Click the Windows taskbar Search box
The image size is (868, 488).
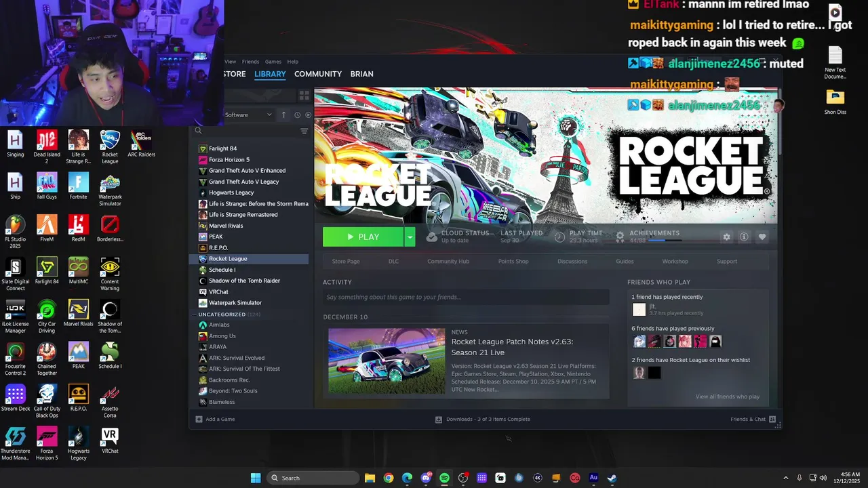coord(313,478)
